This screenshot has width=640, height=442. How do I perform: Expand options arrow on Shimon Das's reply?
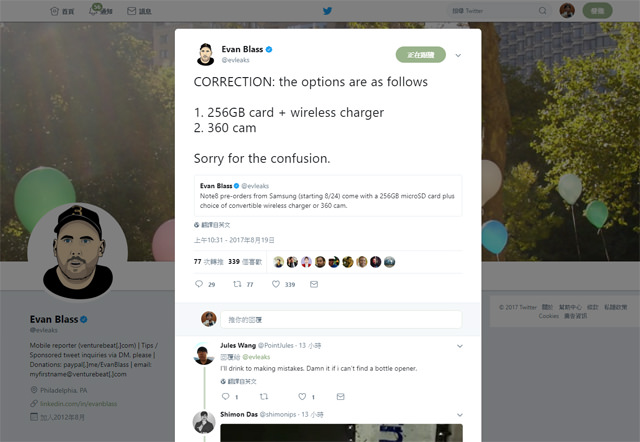coord(460,413)
